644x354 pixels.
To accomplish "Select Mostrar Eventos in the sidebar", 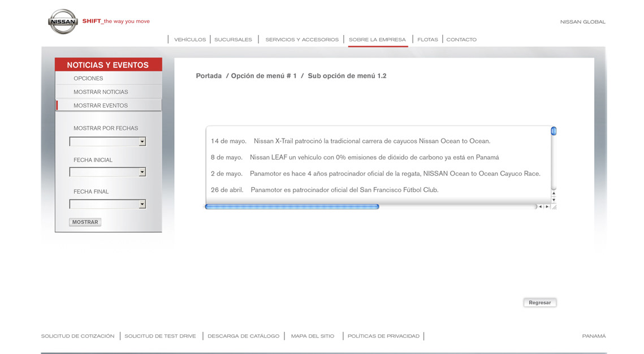I will tap(109, 105).
